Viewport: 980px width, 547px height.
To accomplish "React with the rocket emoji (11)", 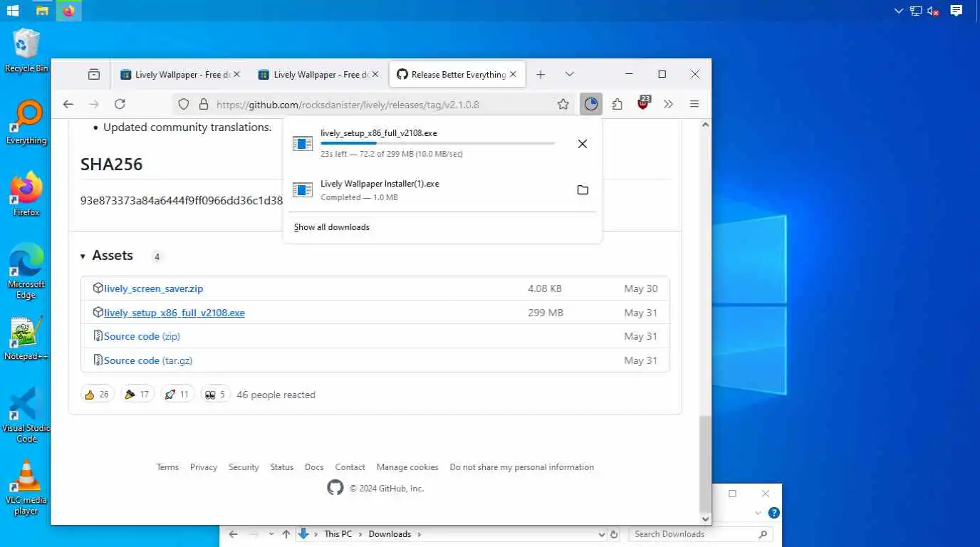I will (x=177, y=394).
